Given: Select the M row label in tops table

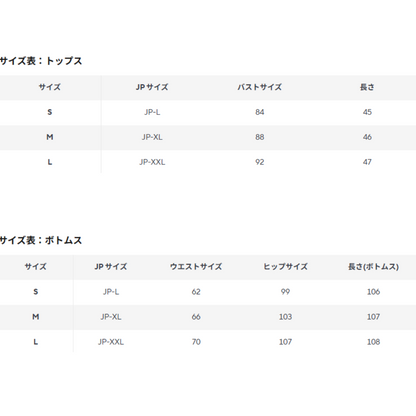Looking at the screenshot, I should [x=50, y=137].
